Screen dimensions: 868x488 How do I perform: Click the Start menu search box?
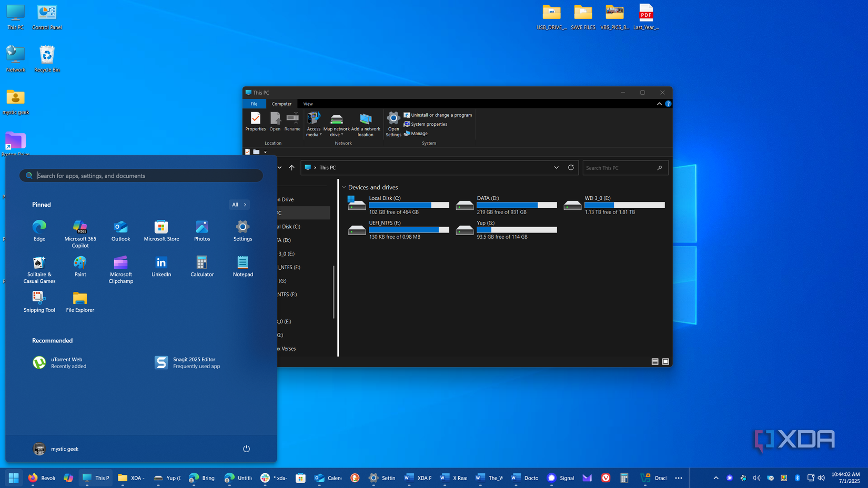[141, 176]
